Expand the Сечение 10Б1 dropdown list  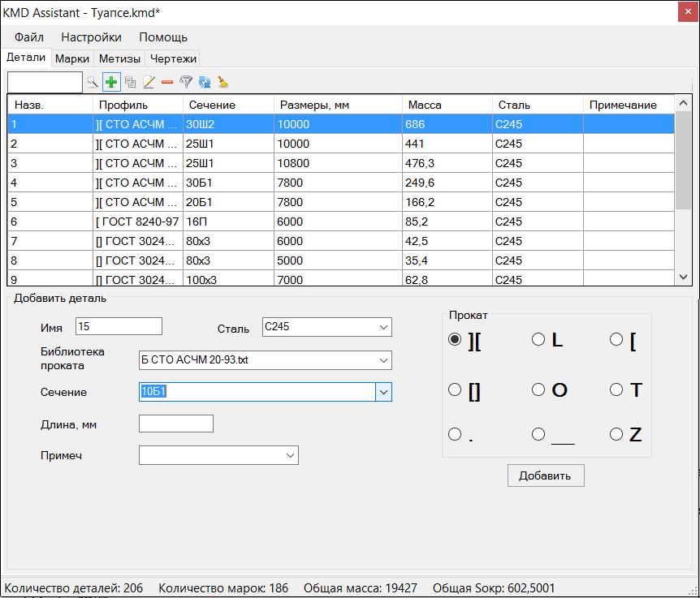tap(383, 392)
